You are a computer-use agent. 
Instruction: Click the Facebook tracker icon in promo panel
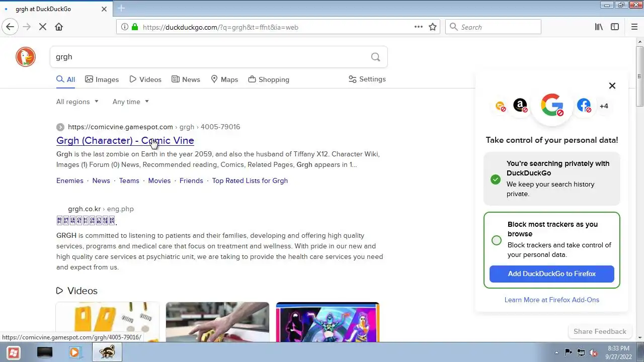tap(584, 106)
